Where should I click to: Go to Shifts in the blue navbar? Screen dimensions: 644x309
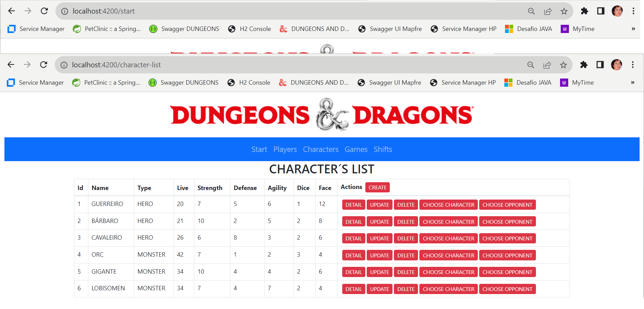[x=383, y=149]
